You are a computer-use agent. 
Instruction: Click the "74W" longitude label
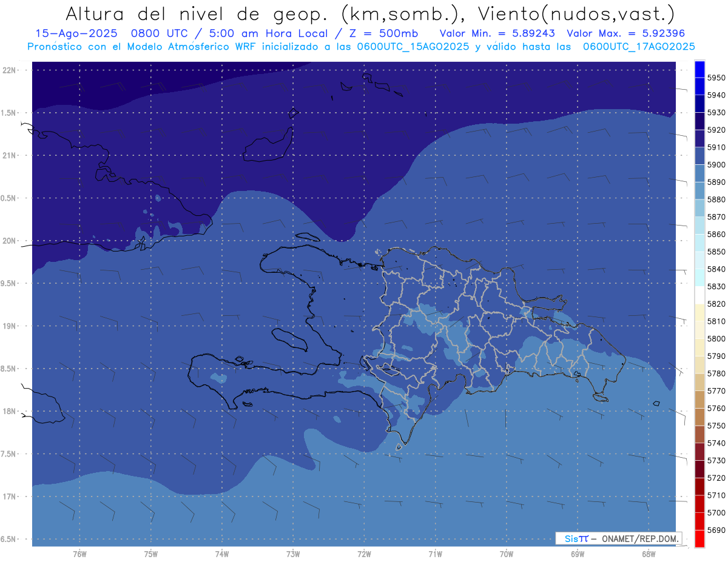coord(221,554)
